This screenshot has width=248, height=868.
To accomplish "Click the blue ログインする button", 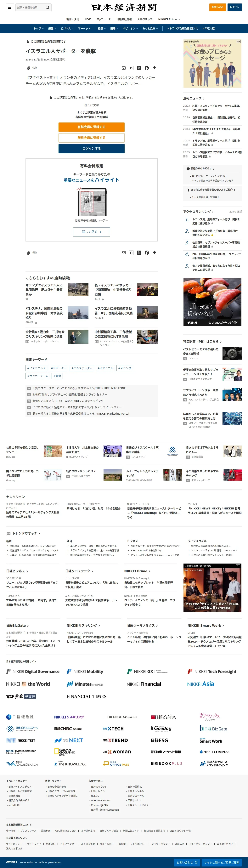I will [91, 149].
